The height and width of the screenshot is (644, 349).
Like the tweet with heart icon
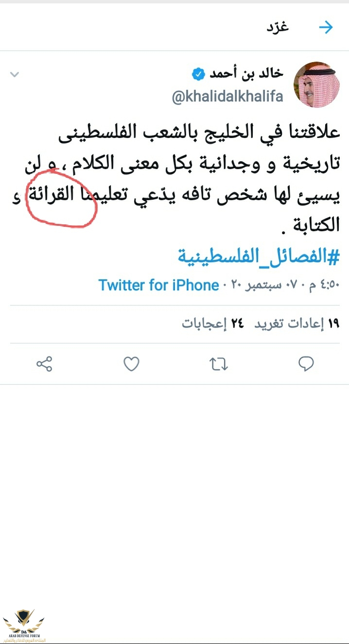coord(132,364)
